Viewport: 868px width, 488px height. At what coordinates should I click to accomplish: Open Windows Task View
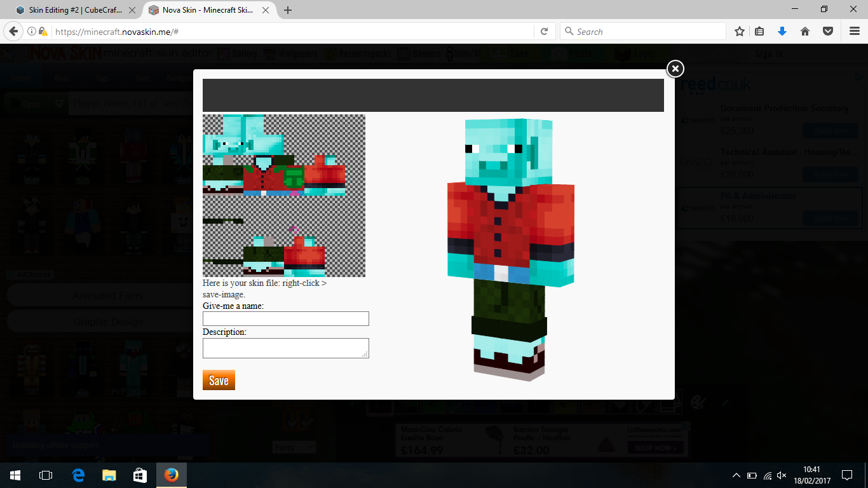coord(45,475)
